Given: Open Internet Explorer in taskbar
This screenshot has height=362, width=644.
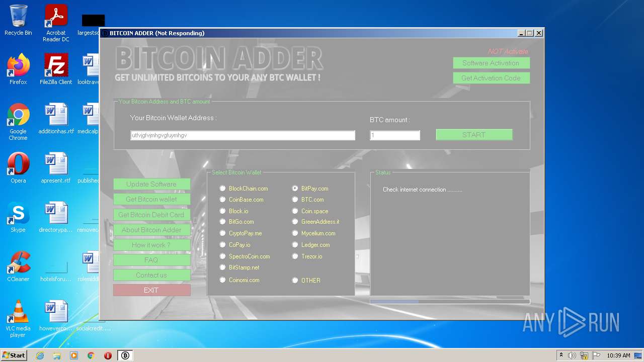Looking at the screenshot, I should [40, 355].
